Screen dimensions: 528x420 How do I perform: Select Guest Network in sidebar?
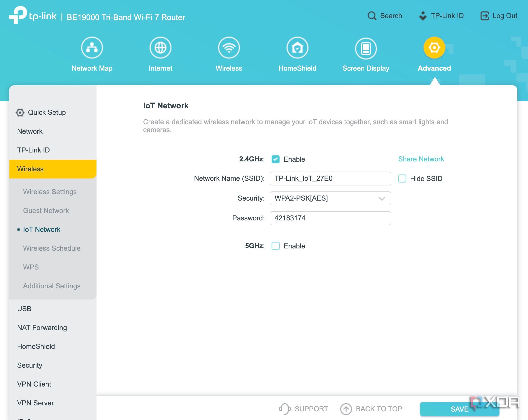click(x=46, y=210)
